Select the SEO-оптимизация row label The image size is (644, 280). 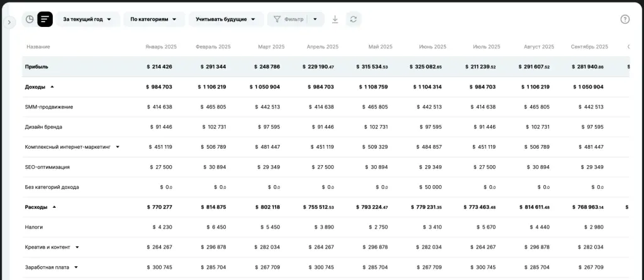[x=47, y=167]
